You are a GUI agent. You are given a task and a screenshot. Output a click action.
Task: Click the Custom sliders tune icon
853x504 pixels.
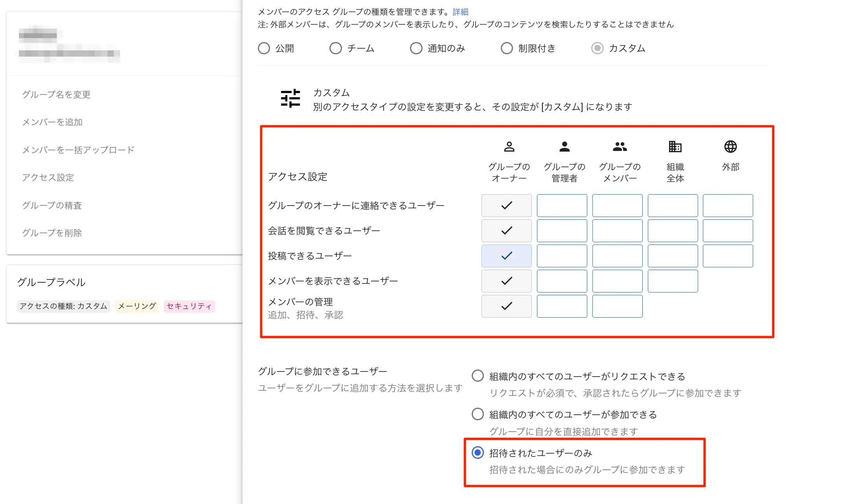pyautogui.click(x=290, y=98)
